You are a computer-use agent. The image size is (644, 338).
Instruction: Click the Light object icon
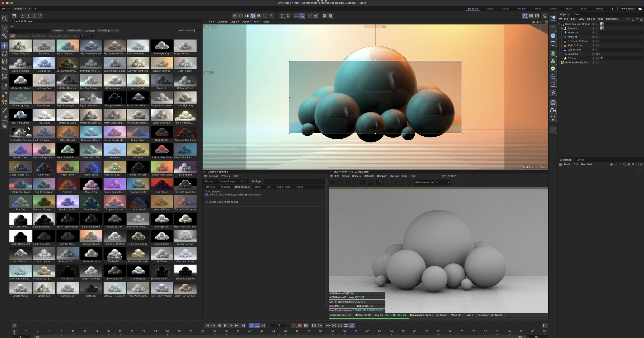point(553,118)
